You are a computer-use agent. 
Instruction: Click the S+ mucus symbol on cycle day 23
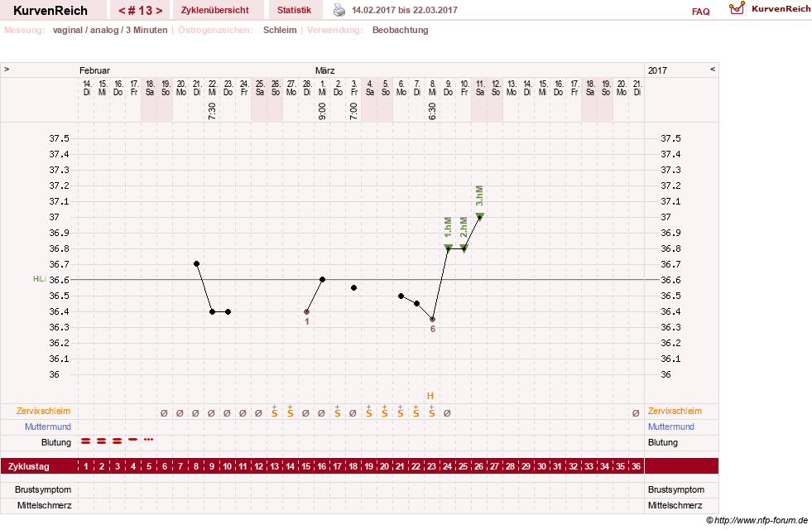[432, 412]
